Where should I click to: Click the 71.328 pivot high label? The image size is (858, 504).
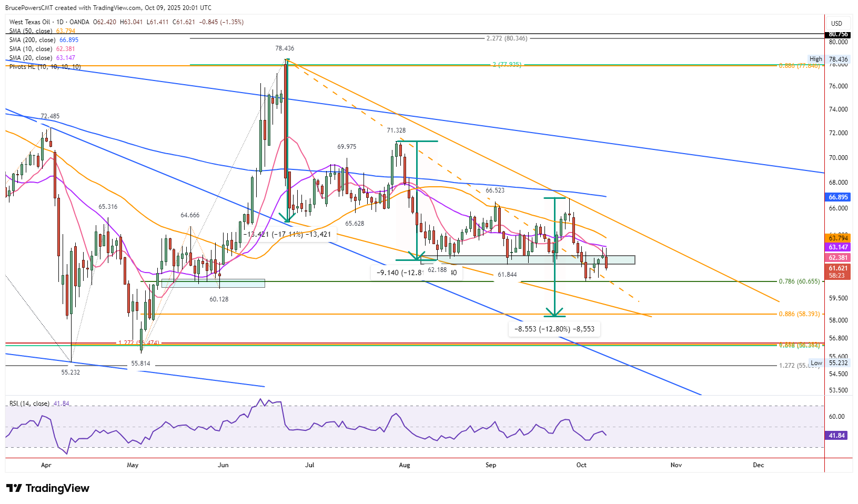tap(396, 130)
